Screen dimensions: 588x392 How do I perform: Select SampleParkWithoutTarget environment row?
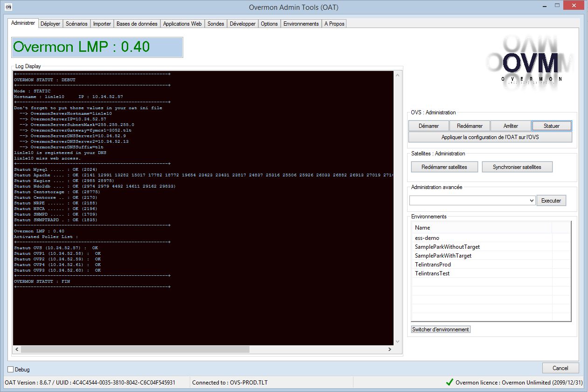491,247
